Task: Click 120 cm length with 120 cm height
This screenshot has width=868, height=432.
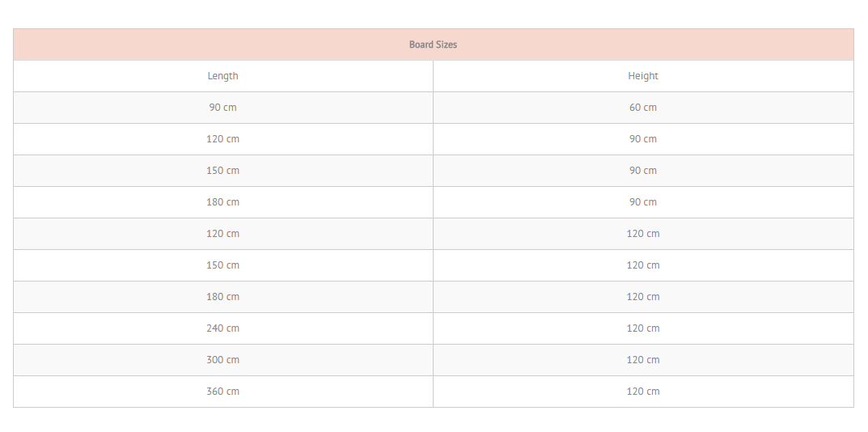Action: point(223,234)
